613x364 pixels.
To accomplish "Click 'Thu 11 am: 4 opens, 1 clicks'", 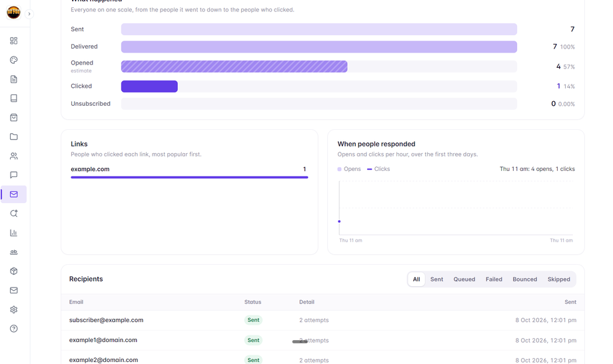I will [537, 169].
